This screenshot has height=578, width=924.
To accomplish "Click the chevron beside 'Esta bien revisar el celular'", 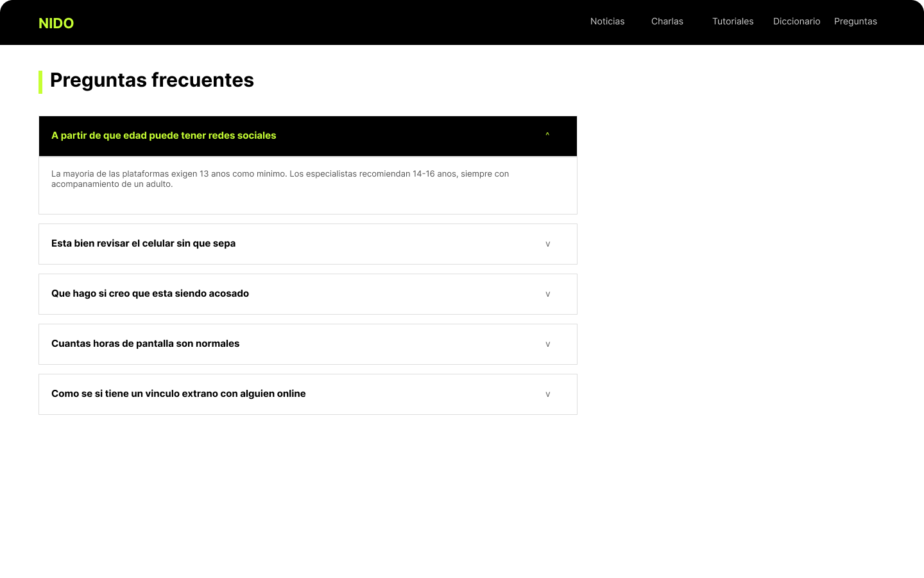I will [547, 244].
